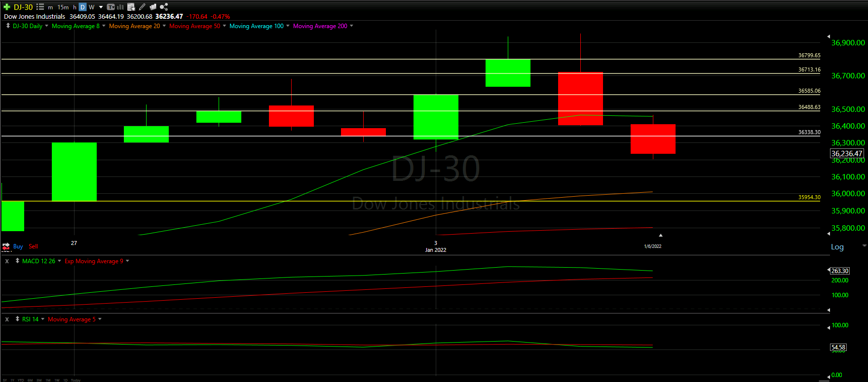The image size is (868, 382).
Task: Open the add-indicator calculator grid icon
Action: click(131, 7)
